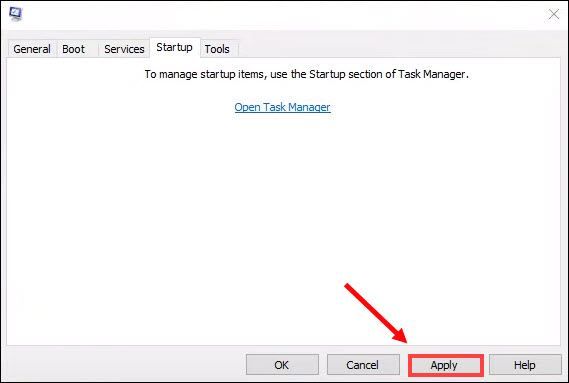Go to the Services tab
The width and height of the screenshot is (569, 383).
tap(124, 49)
